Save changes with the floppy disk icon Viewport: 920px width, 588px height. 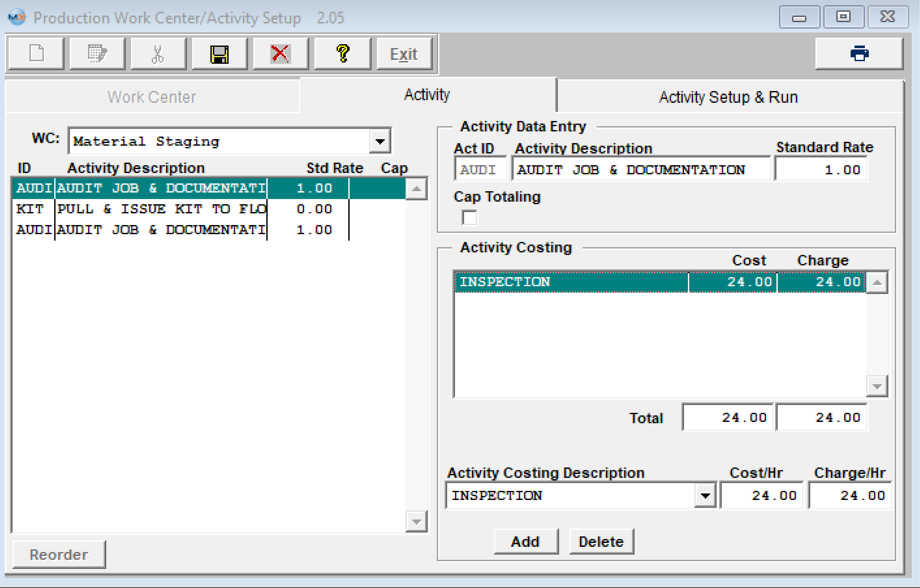[x=219, y=54]
